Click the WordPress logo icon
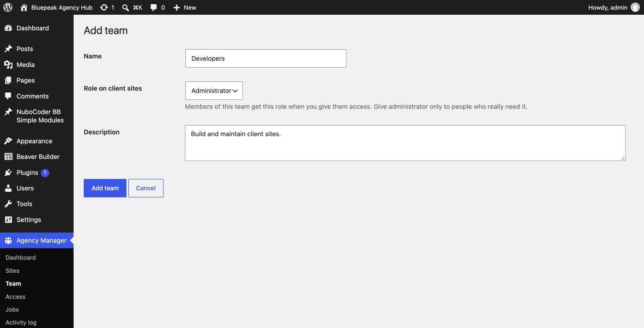The image size is (644, 328). pos(8,7)
